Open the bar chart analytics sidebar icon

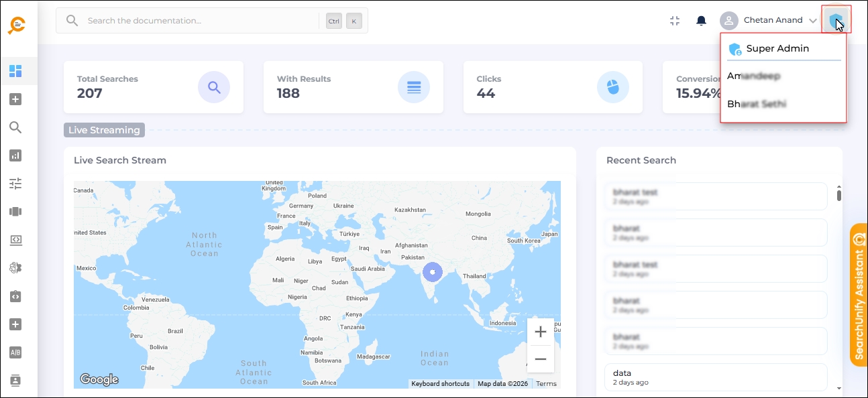click(x=16, y=155)
